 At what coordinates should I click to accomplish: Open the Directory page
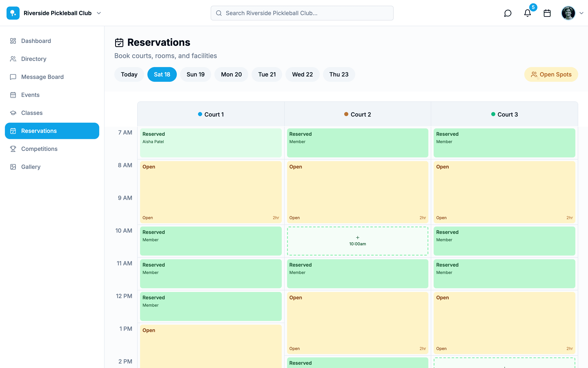tap(52, 59)
